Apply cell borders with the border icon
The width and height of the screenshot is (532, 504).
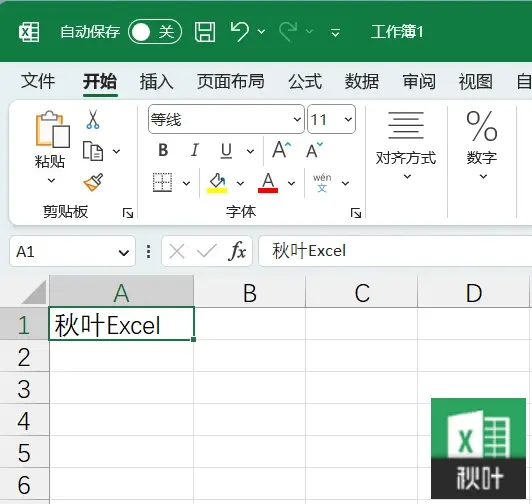click(163, 182)
